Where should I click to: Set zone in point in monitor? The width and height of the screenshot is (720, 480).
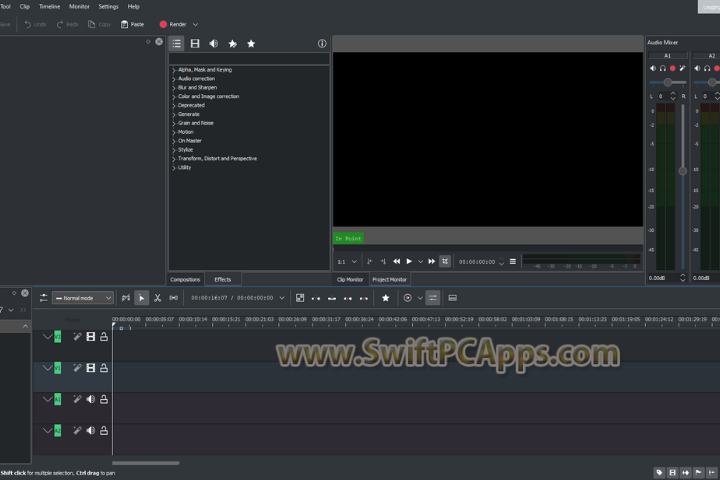point(369,261)
